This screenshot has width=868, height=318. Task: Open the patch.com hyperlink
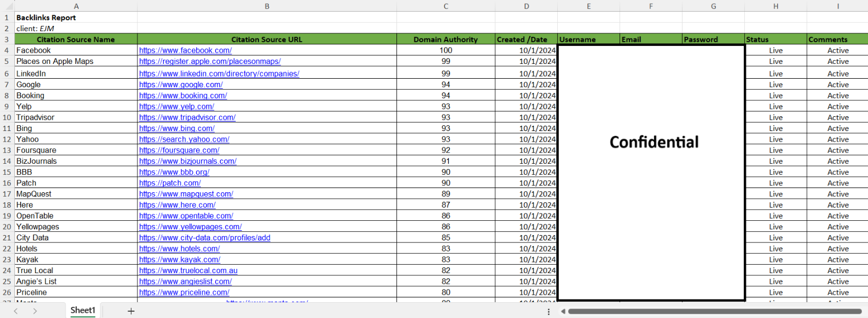click(170, 183)
